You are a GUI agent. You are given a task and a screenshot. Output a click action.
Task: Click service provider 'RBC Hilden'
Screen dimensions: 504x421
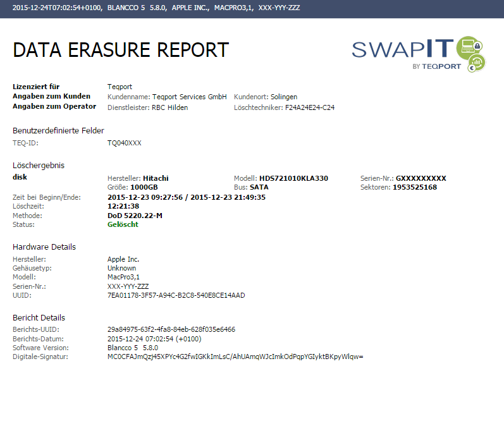[x=169, y=107]
